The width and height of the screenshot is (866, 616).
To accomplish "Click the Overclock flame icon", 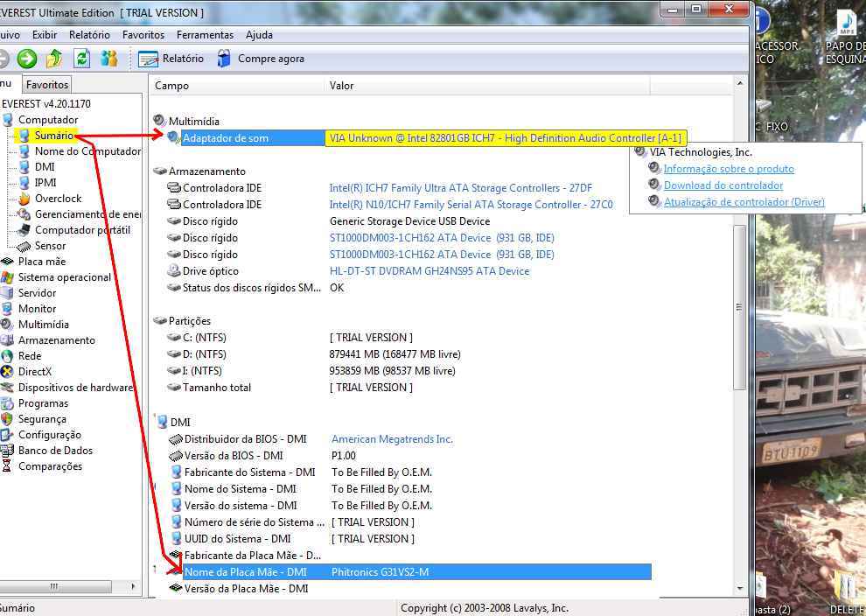I will (24, 199).
